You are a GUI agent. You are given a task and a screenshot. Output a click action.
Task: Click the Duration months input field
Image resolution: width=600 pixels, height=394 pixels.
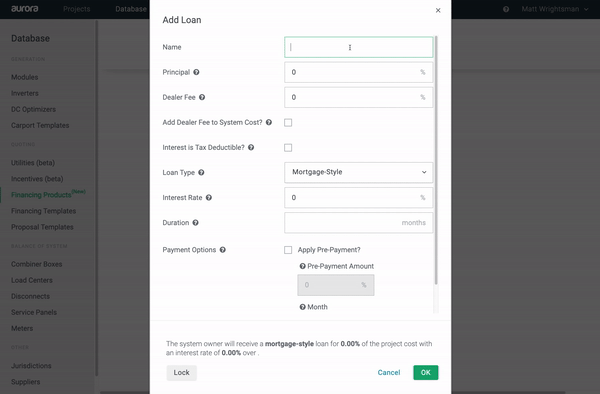tap(359, 223)
